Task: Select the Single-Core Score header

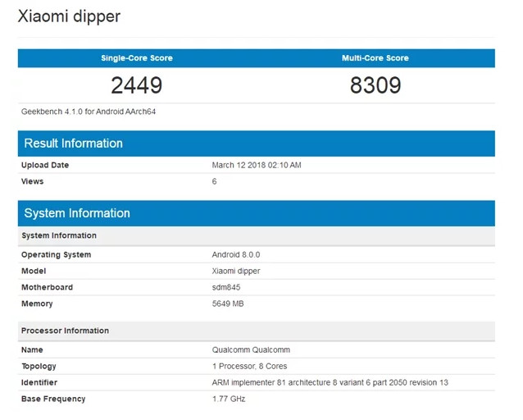Action: click(137, 58)
